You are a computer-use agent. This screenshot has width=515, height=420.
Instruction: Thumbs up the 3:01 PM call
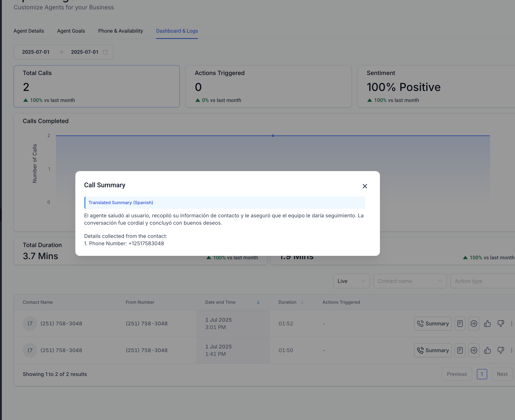tap(487, 324)
